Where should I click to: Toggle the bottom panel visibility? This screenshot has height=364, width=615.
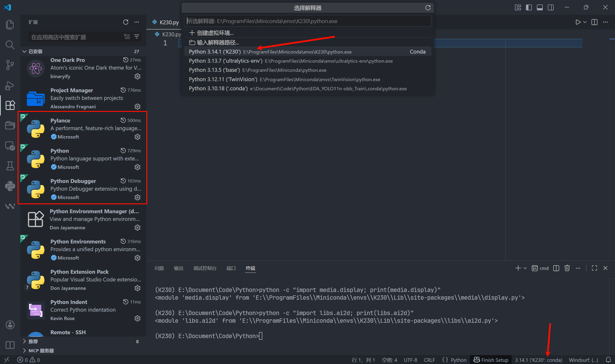pos(540,8)
